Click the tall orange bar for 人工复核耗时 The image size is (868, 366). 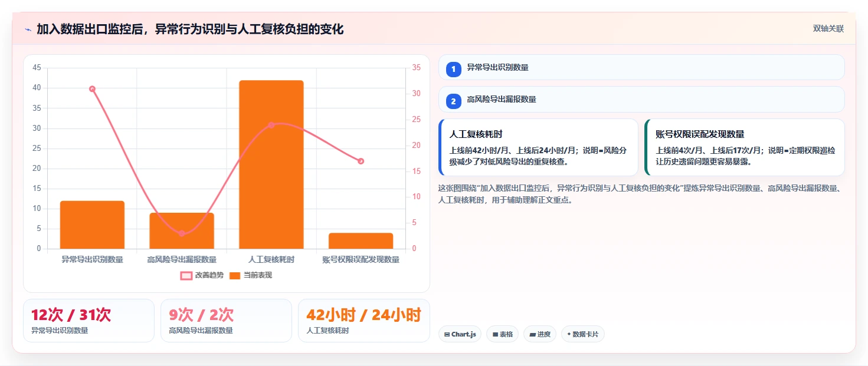pos(271,164)
